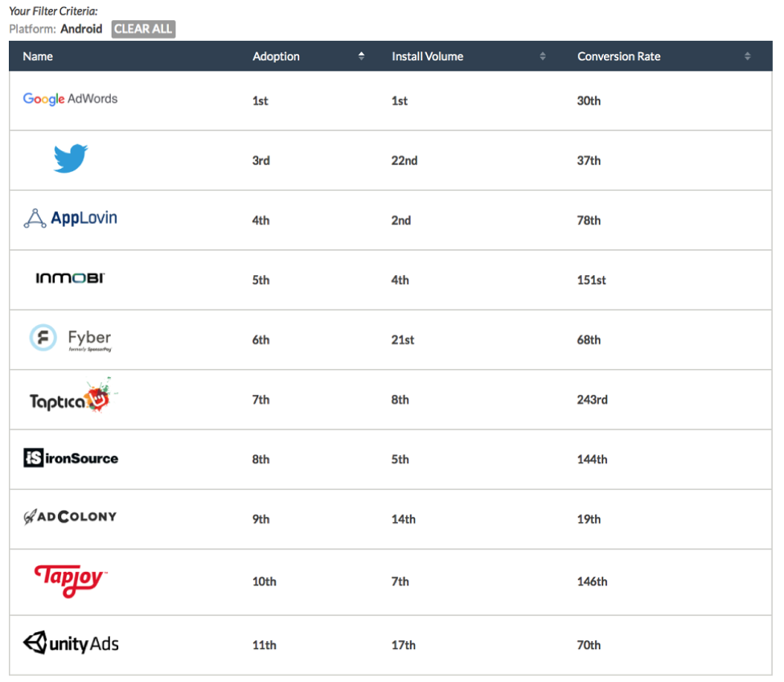
Task: Click the Install Volume header text
Action: click(427, 56)
